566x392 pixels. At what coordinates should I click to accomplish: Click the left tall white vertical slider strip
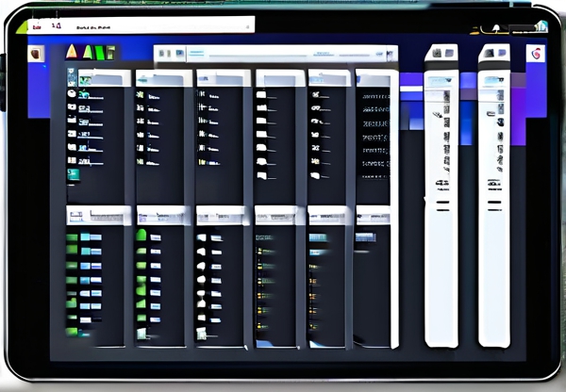pyautogui.click(x=441, y=207)
